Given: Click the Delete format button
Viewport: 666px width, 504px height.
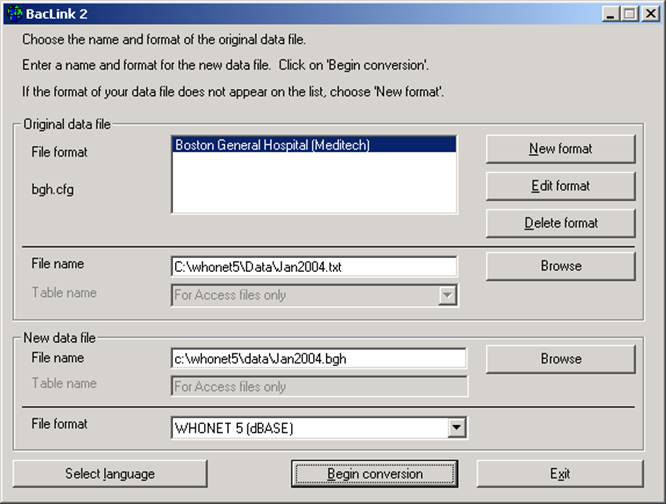Looking at the screenshot, I should pyautogui.click(x=561, y=223).
